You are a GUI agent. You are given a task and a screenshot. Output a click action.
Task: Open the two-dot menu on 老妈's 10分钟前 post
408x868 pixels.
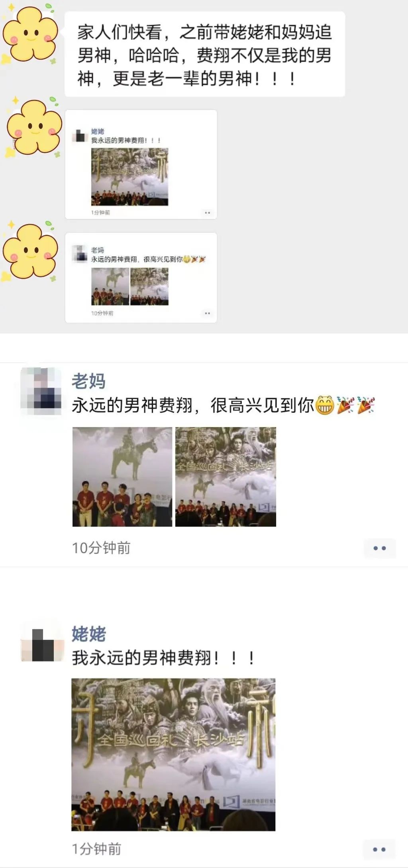pyautogui.click(x=379, y=548)
